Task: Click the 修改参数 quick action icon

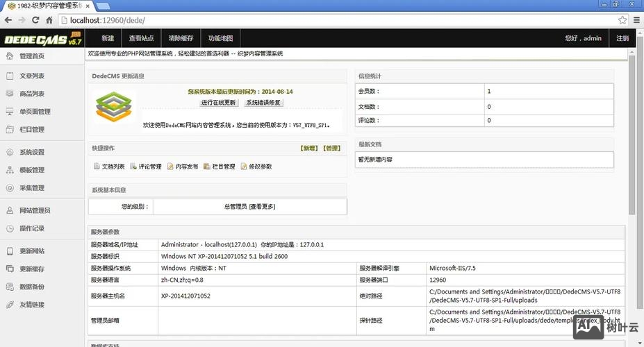Action: tap(244, 166)
